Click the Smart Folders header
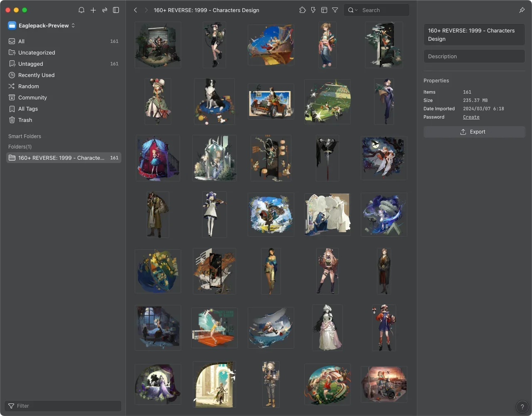 point(25,136)
